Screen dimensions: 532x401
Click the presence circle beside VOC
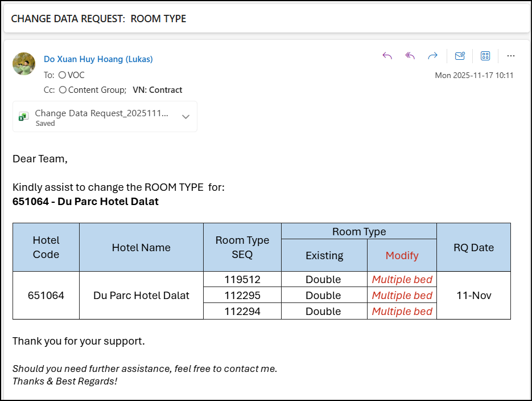(x=62, y=75)
